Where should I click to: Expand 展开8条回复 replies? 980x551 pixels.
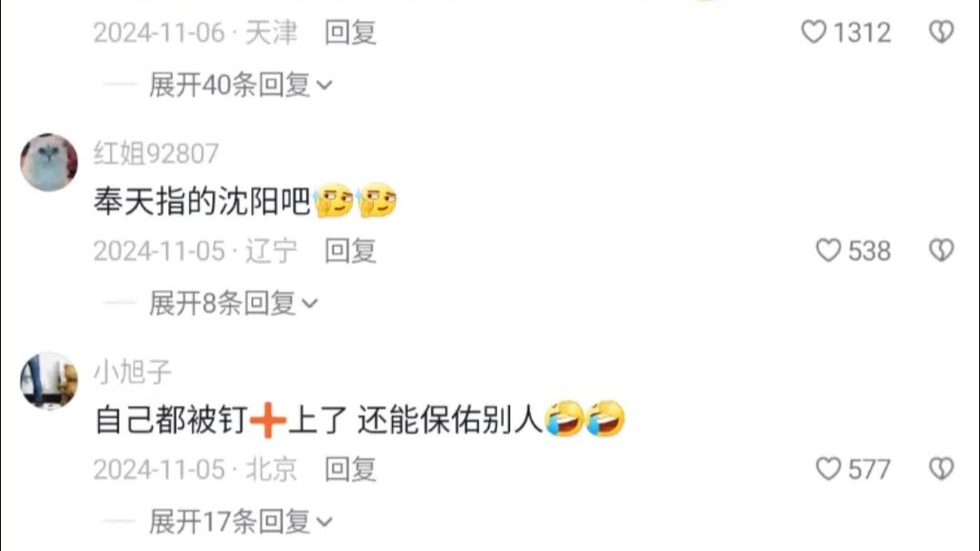(233, 304)
